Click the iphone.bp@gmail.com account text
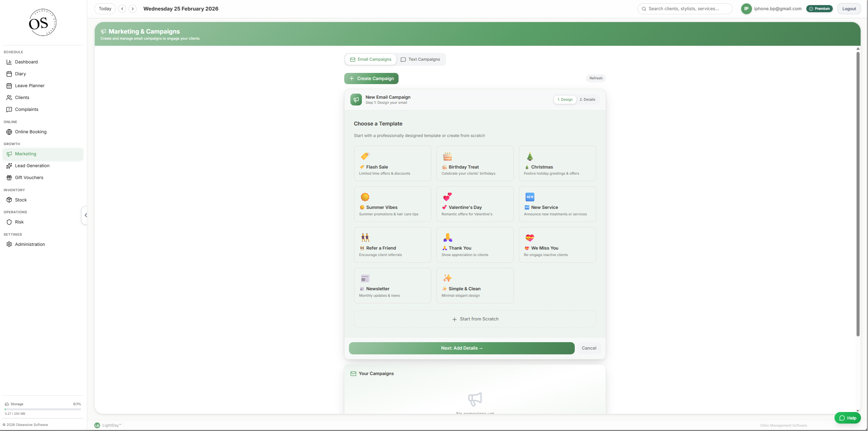Image resolution: width=868 pixels, height=431 pixels. (778, 9)
